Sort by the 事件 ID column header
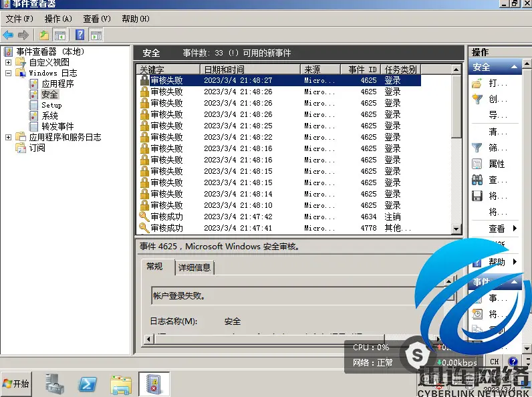This screenshot has width=532, height=397. tap(361, 70)
